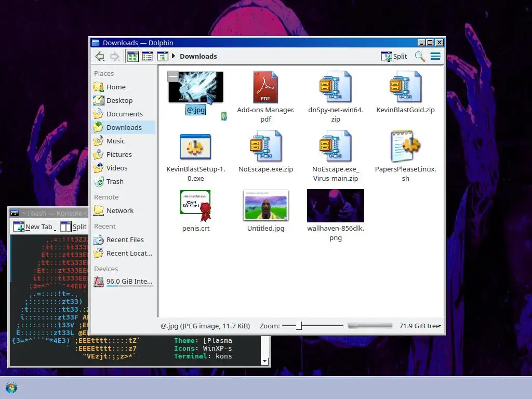Select the Untitled.jpg thumbnail
This screenshot has height=399, width=532.
[x=265, y=206]
